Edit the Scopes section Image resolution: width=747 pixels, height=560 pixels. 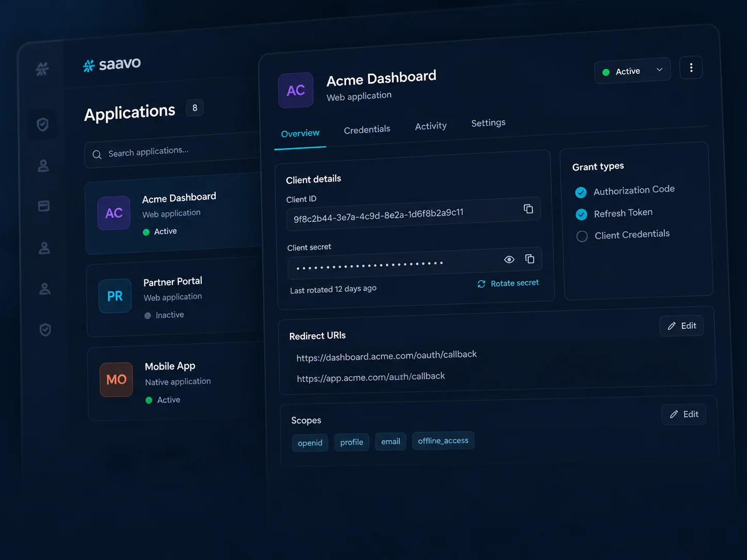[x=684, y=414]
